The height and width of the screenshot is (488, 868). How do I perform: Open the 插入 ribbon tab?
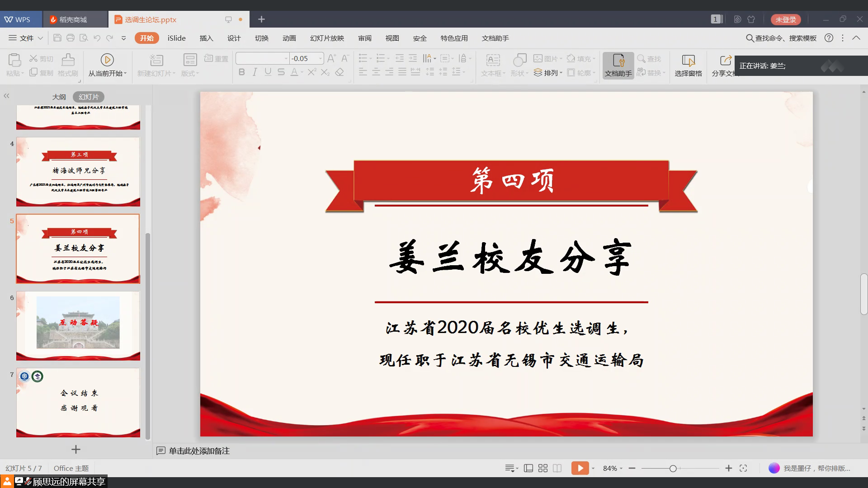(x=206, y=38)
